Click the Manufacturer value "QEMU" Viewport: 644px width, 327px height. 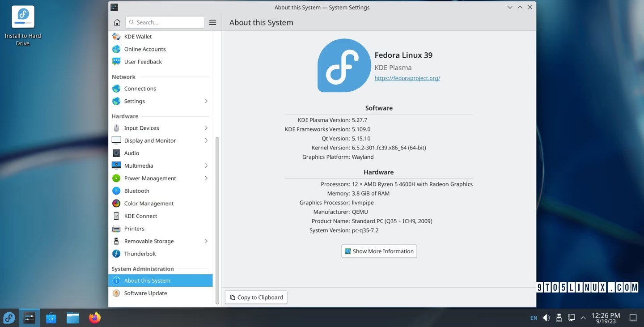(360, 212)
